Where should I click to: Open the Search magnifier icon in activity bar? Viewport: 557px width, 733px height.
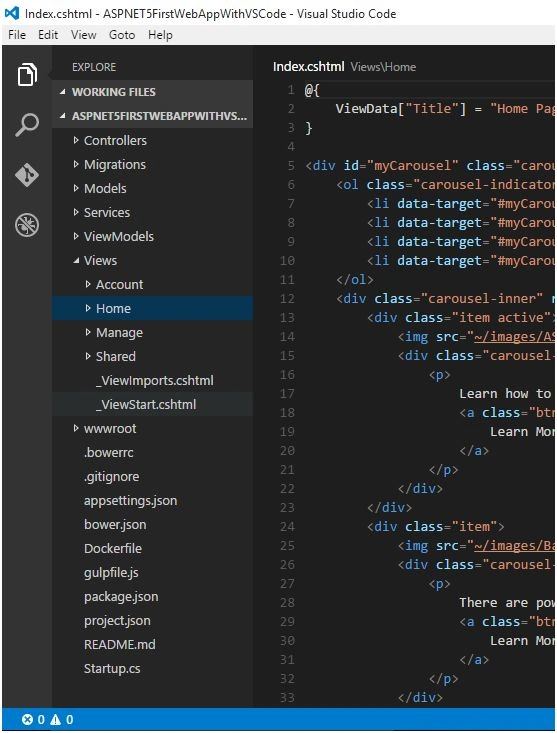(27, 125)
